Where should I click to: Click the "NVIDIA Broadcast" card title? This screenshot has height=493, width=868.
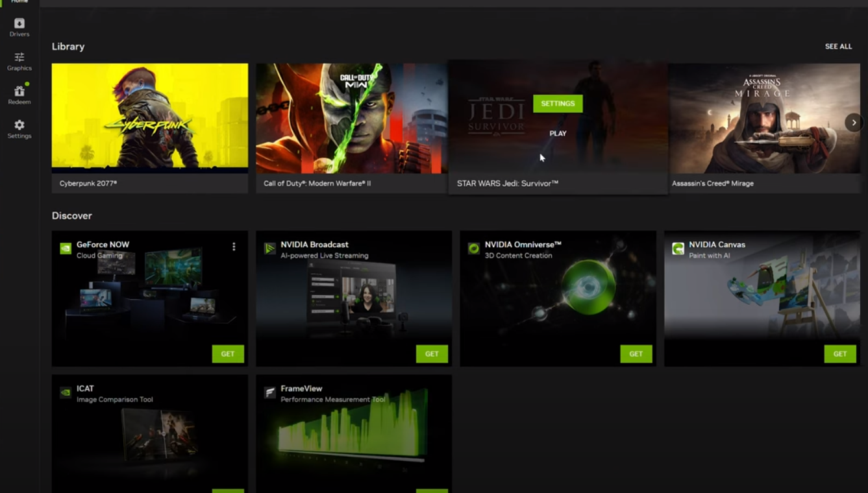pos(314,245)
